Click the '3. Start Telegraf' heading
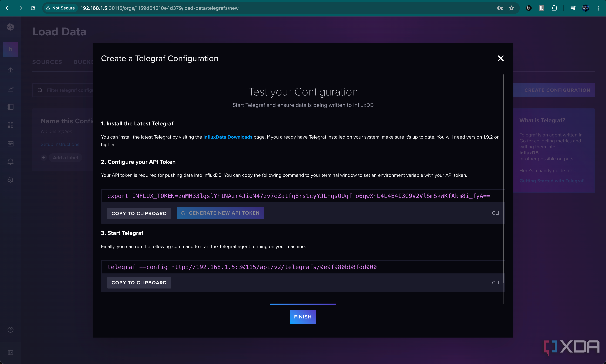Viewport: 606px width, 364px height. coord(122,233)
